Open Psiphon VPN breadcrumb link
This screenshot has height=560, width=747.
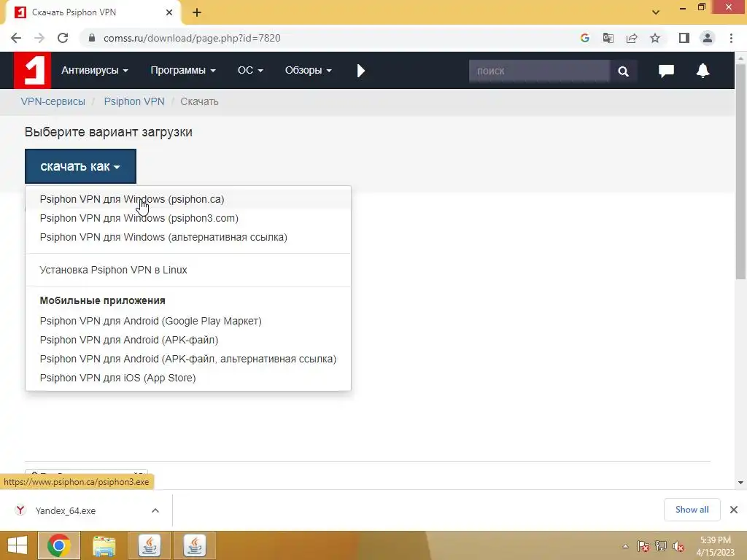134,101
